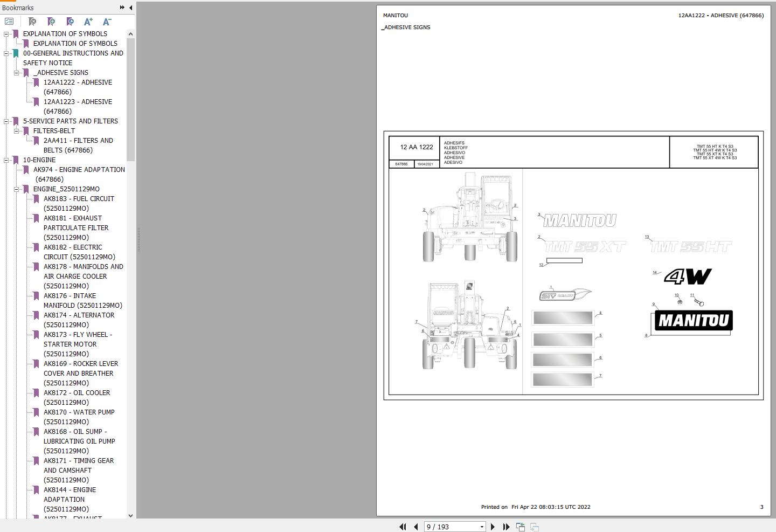Screen dimensions: 776x532
Task: Select the 5-SERVICE PARTS AND FILTERS bookmark
Action: click(x=70, y=121)
